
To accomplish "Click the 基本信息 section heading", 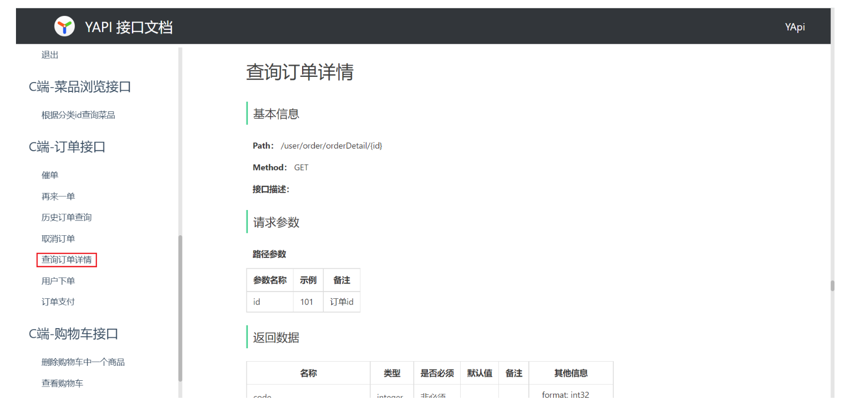I will [276, 114].
